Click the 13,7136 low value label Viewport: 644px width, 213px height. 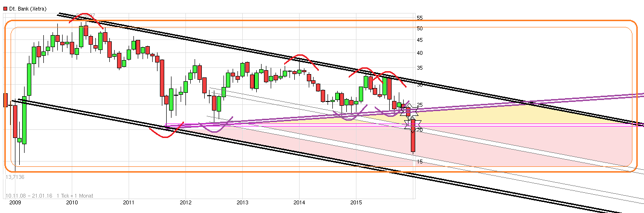tap(15, 177)
